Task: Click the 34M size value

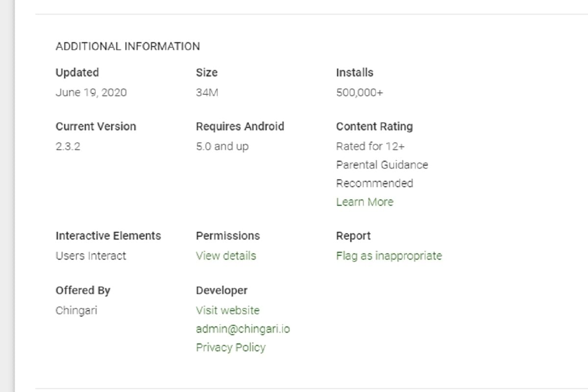Action: [x=206, y=93]
